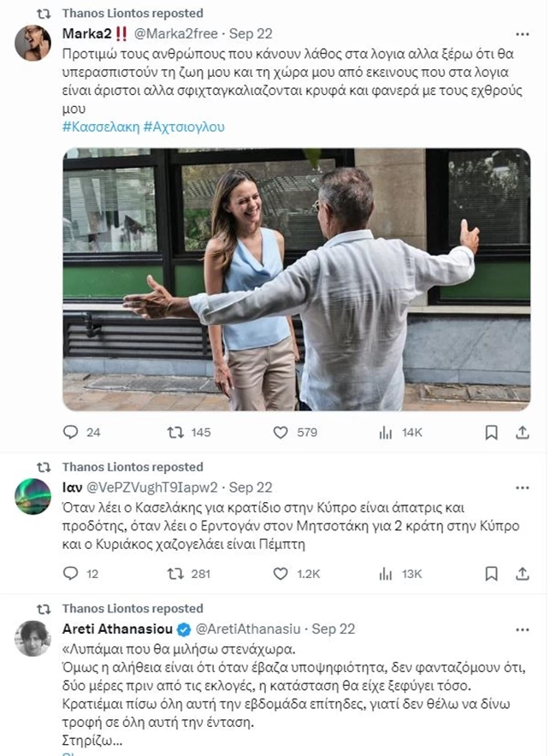Share the Marka2 post
This screenshot has height=756, width=556.
[x=522, y=433]
